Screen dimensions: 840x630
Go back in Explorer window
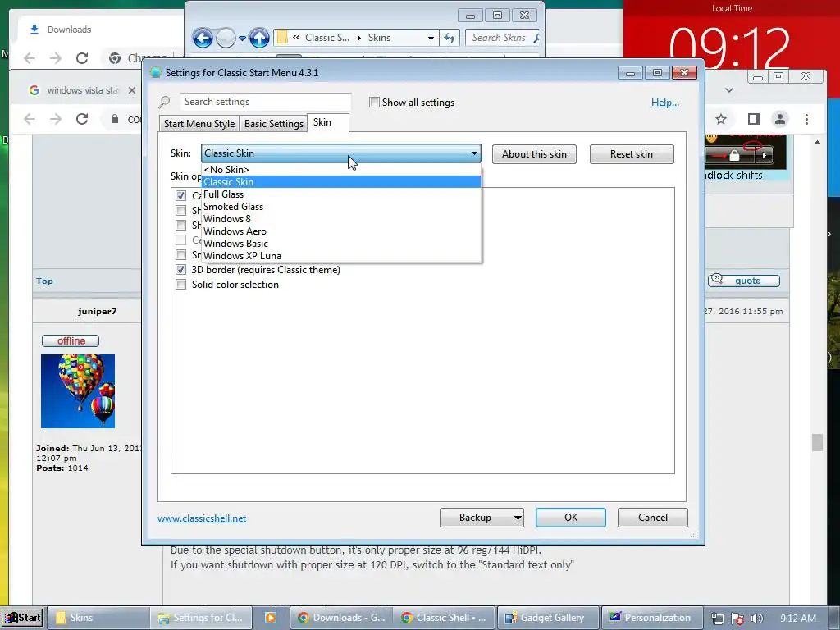click(x=203, y=38)
